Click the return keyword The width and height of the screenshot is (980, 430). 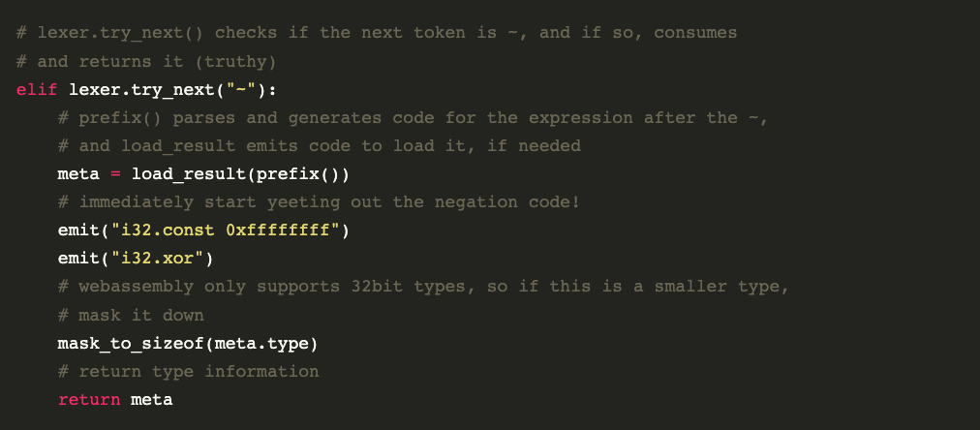click(89, 399)
